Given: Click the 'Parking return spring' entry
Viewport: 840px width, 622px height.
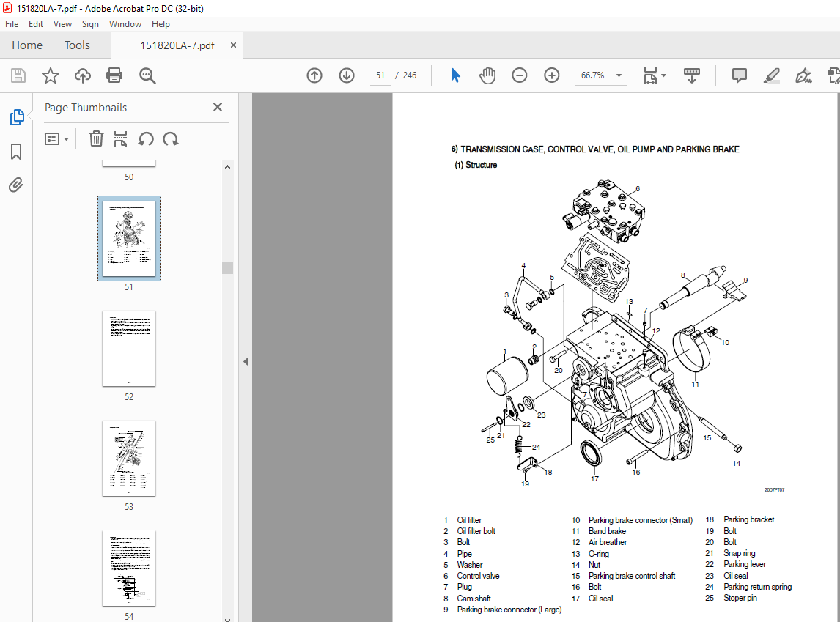Looking at the screenshot, I should click(x=757, y=588).
